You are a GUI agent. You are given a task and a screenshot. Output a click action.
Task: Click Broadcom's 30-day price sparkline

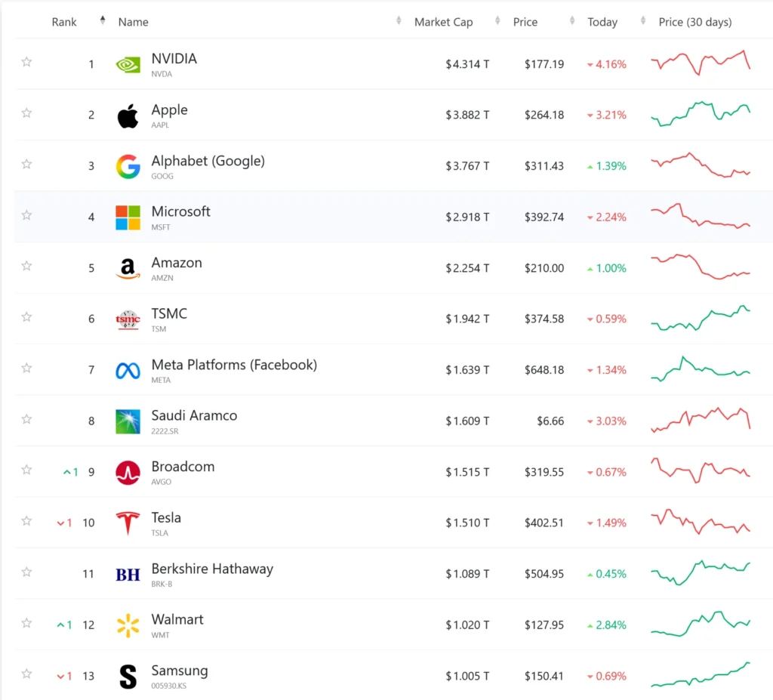pos(701,470)
